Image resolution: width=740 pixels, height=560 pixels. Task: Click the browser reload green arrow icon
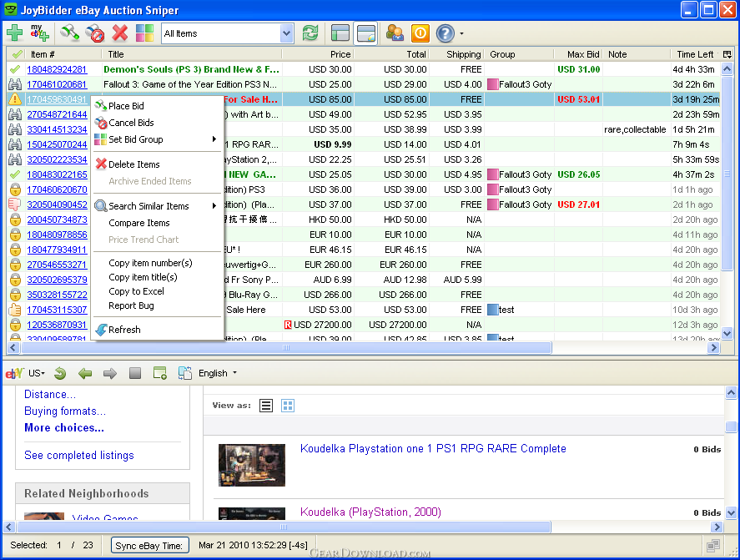pyautogui.click(x=60, y=373)
